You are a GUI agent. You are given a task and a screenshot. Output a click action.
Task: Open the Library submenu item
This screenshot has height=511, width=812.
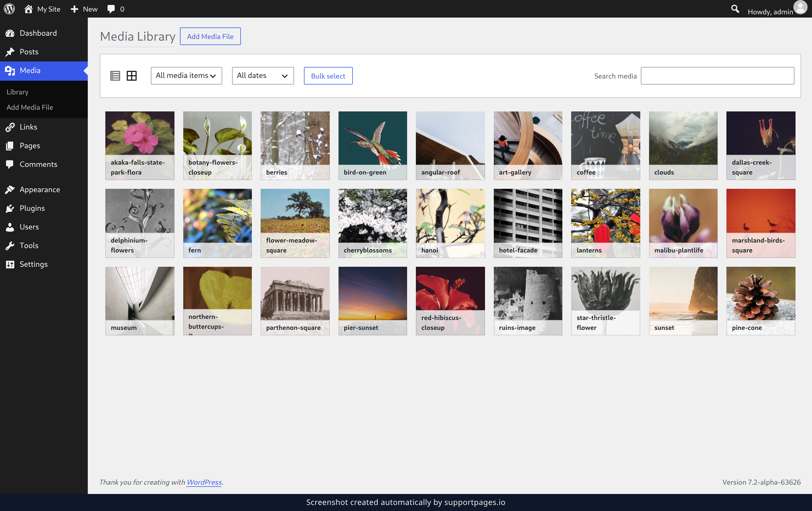coord(17,92)
